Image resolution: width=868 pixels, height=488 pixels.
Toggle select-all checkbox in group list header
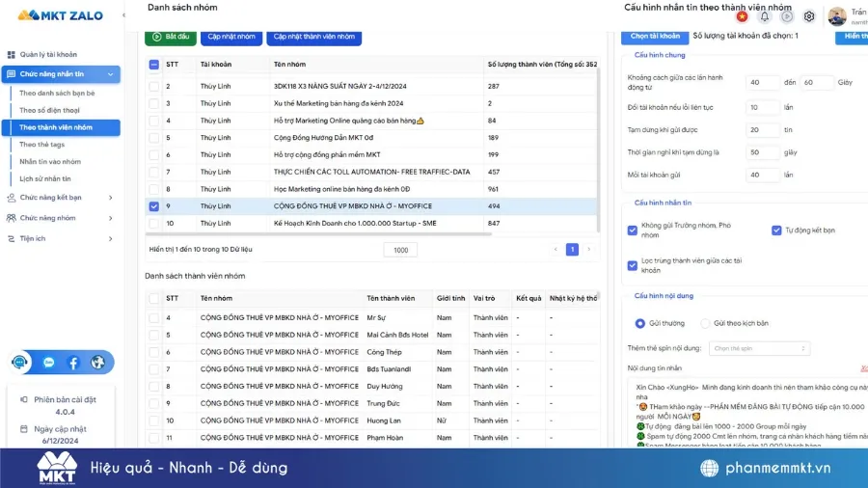[x=154, y=65]
